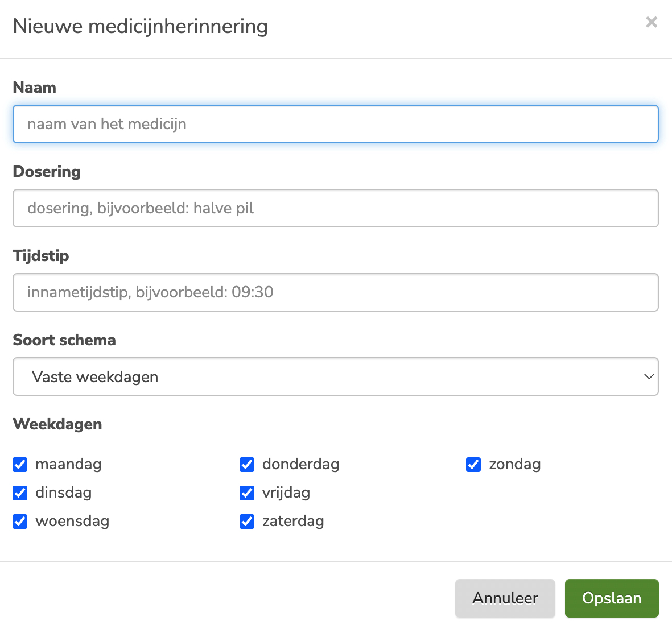Image resolution: width=672 pixels, height=629 pixels.
Task: Untick the donderdag checkbox
Action: click(x=247, y=465)
